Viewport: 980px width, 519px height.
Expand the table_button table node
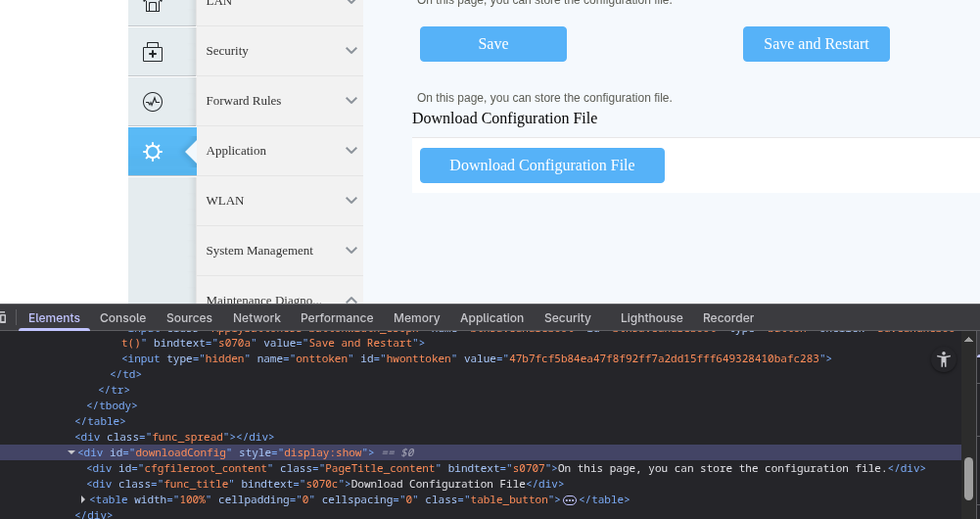coord(83,499)
